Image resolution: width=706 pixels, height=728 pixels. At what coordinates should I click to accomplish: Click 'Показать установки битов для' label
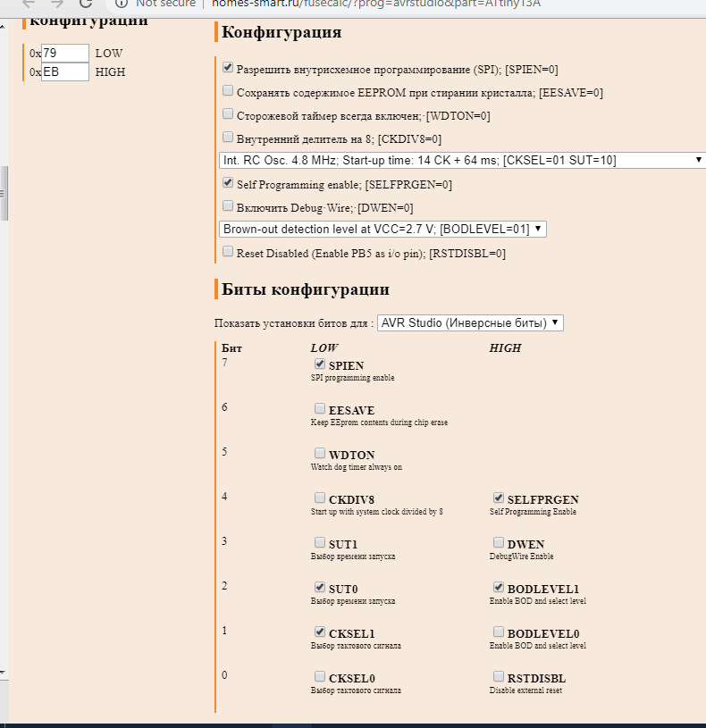[x=293, y=323]
